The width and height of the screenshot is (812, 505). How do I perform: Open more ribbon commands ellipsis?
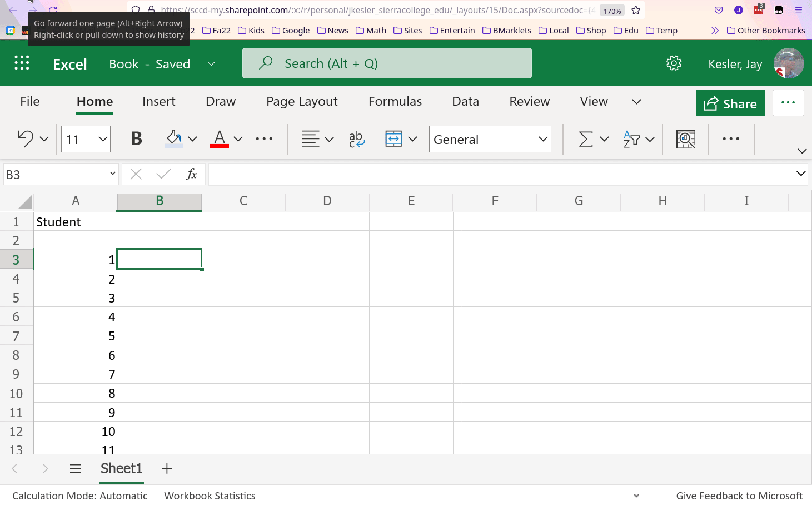731,138
